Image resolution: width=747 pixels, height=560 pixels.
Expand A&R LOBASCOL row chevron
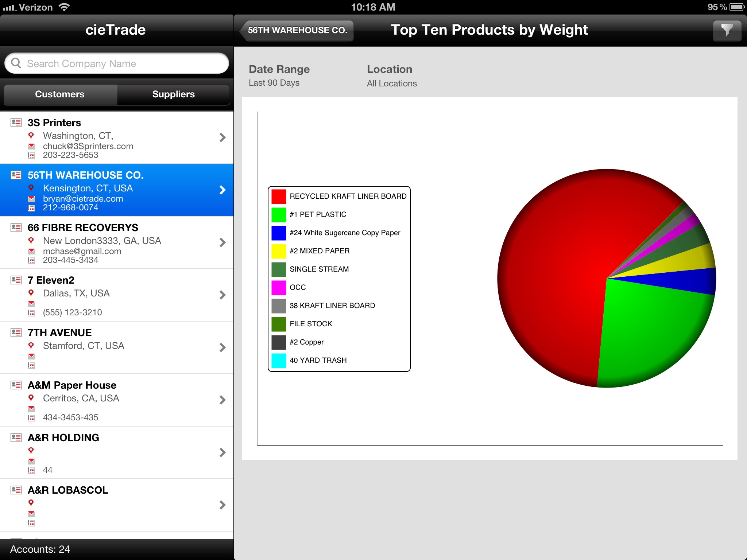click(x=222, y=505)
